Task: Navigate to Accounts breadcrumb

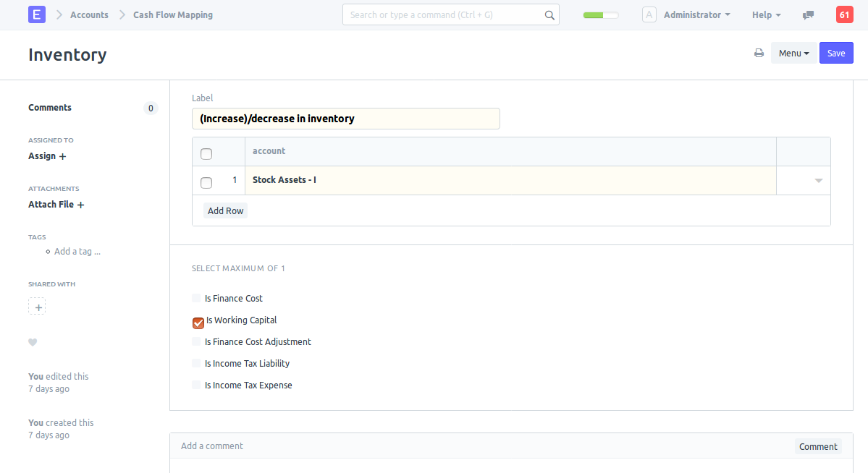Action: pos(89,14)
